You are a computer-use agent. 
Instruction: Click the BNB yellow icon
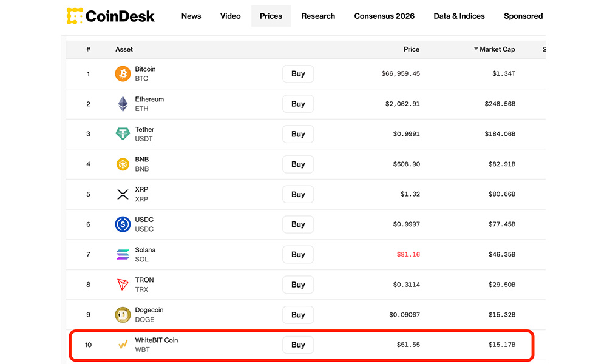[x=123, y=164]
